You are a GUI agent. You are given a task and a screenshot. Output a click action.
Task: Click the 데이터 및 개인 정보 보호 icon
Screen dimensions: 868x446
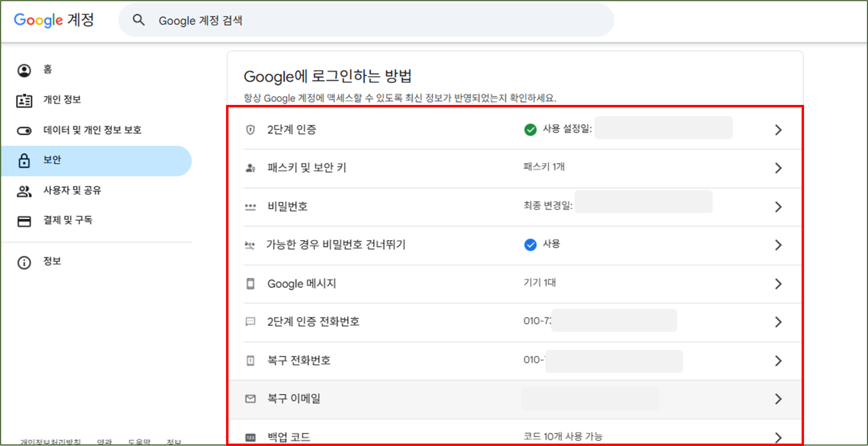[x=24, y=130]
